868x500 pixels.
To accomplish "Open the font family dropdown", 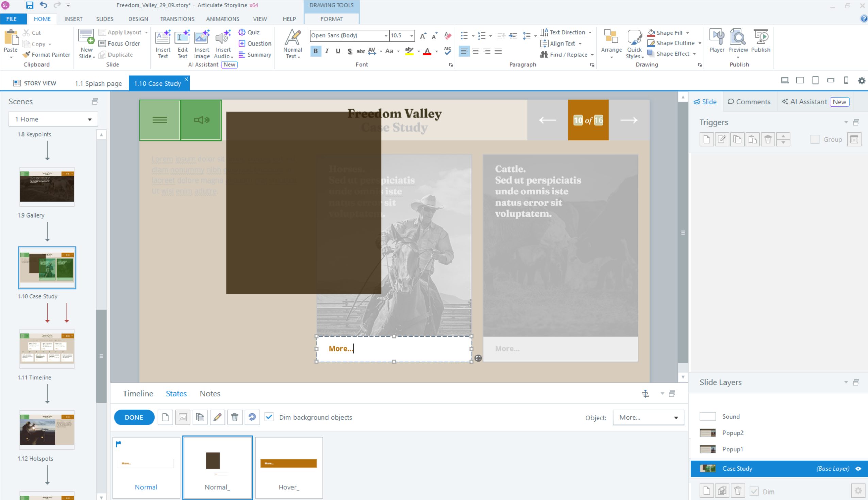I will coord(386,36).
